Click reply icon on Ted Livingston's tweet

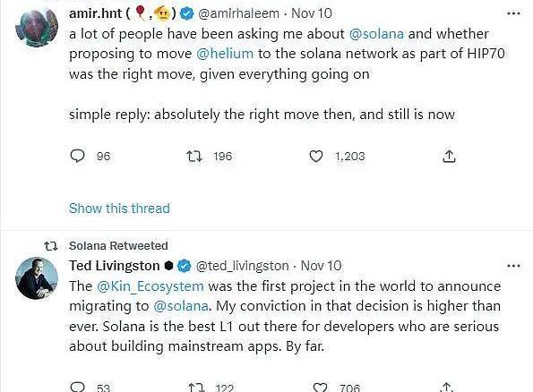point(77,387)
